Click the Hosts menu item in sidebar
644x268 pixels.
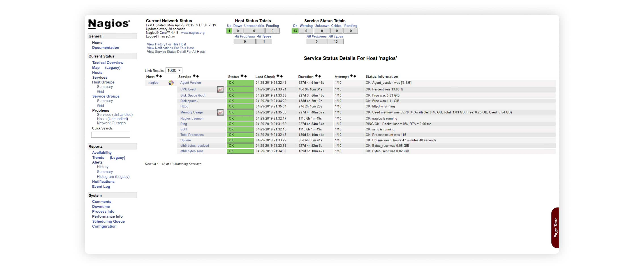point(97,73)
